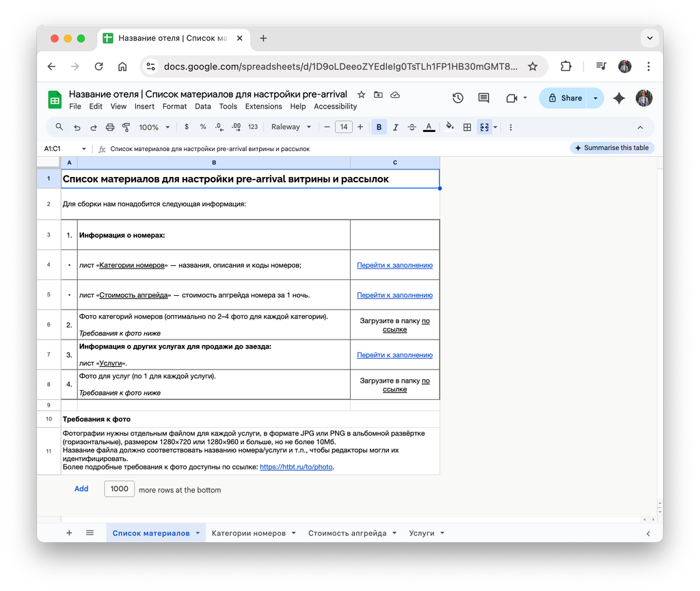Click Summarise this table button
The image size is (700, 591).
[612, 148]
